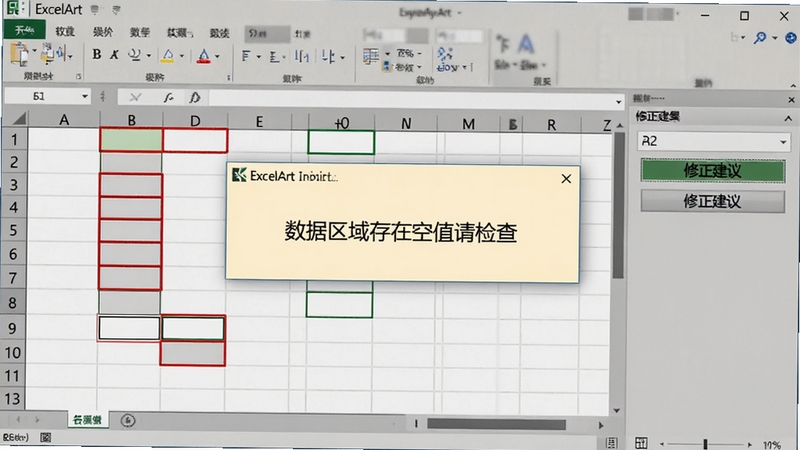The image size is (800, 450).
Task: Select column E header
Action: click(x=259, y=121)
